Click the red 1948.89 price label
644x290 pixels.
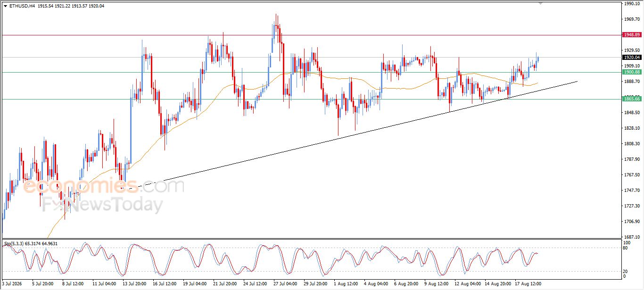coord(632,35)
